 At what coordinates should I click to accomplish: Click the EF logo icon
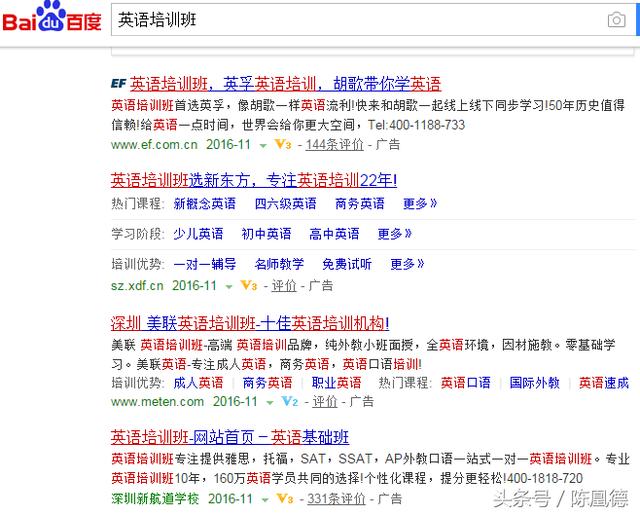[x=119, y=84]
